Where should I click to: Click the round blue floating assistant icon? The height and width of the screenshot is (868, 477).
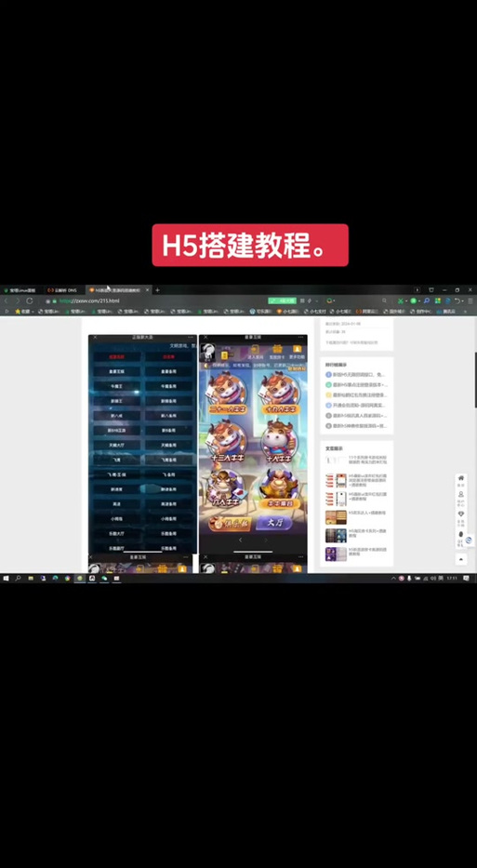[x=469, y=541]
